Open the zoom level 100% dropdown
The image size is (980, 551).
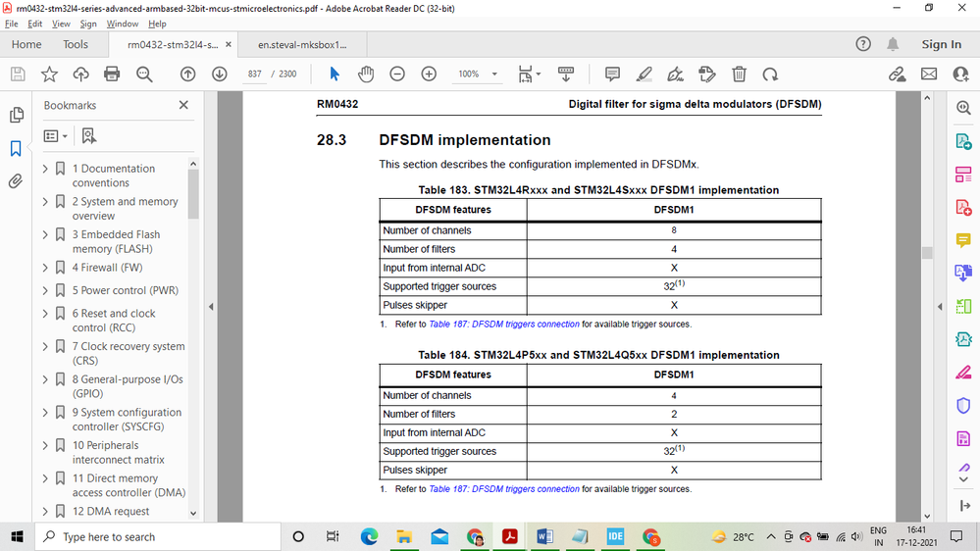494,75
